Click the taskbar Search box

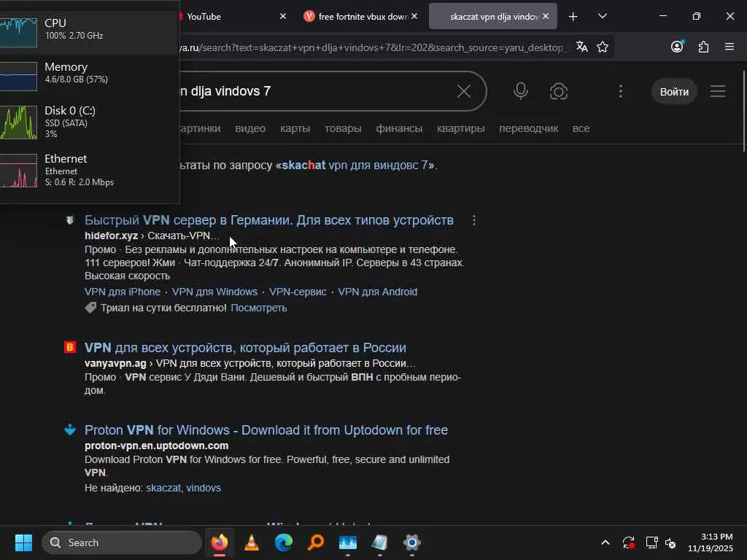coord(122,542)
